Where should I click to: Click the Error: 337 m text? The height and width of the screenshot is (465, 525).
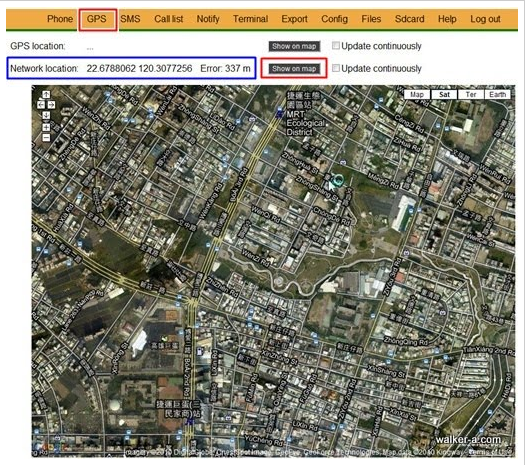(225, 69)
